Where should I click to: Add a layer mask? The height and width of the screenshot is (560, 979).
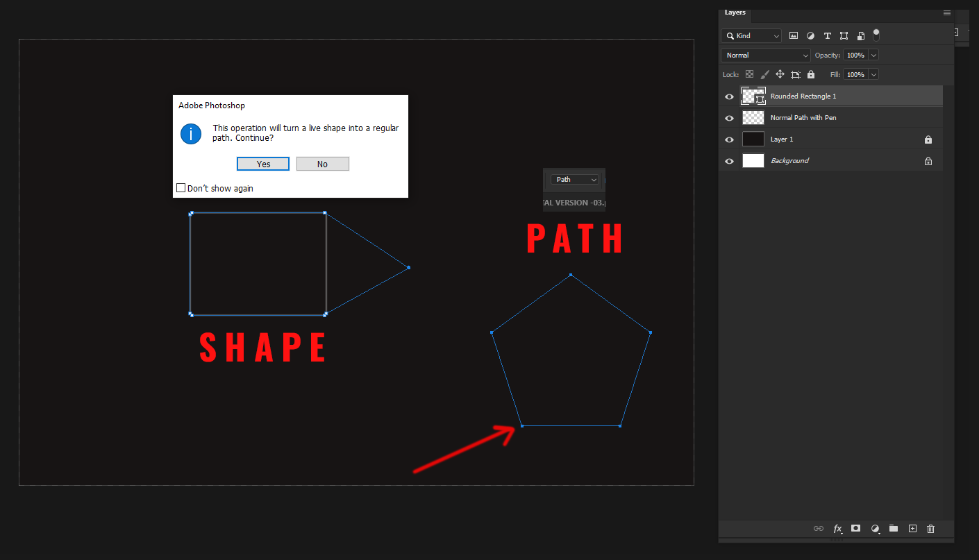[855, 528]
